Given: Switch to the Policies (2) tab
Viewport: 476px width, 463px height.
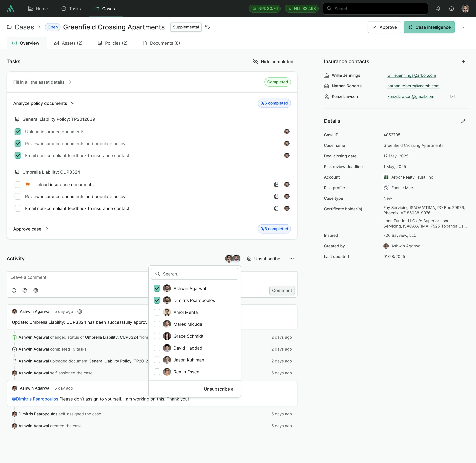Looking at the screenshot, I should [113, 43].
